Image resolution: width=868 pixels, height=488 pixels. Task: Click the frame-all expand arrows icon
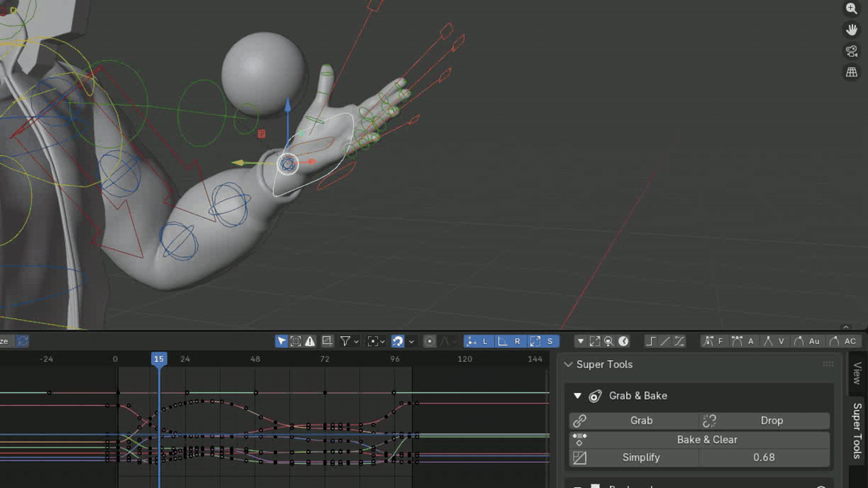[595, 341]
